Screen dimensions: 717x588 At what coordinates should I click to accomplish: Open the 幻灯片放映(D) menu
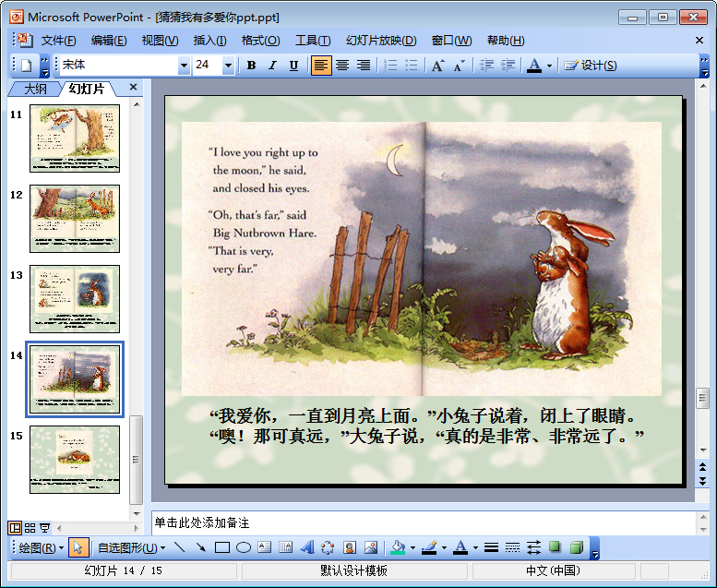(381, 41)
